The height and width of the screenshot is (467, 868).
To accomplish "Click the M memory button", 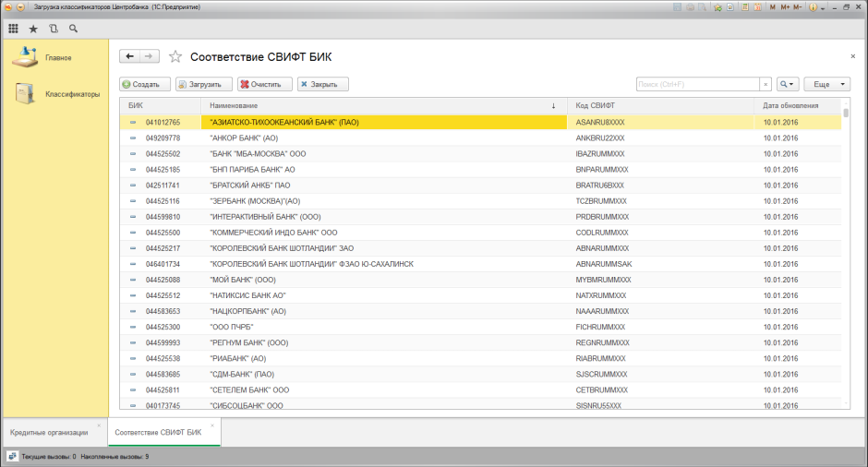I will [x=772, y=7].
